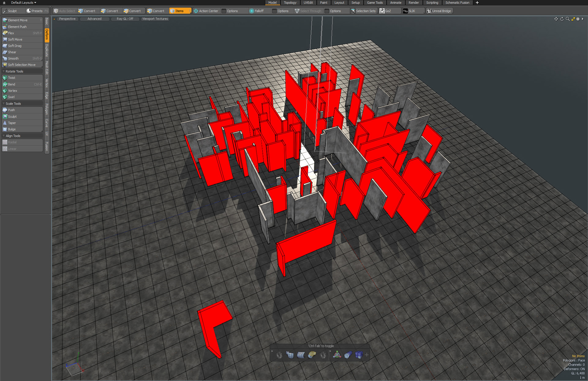
Task: Choose the Taper tool
Action: [22, 123]
